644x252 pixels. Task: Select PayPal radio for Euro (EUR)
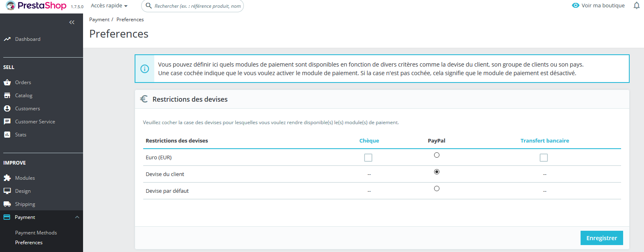(437, 155)
